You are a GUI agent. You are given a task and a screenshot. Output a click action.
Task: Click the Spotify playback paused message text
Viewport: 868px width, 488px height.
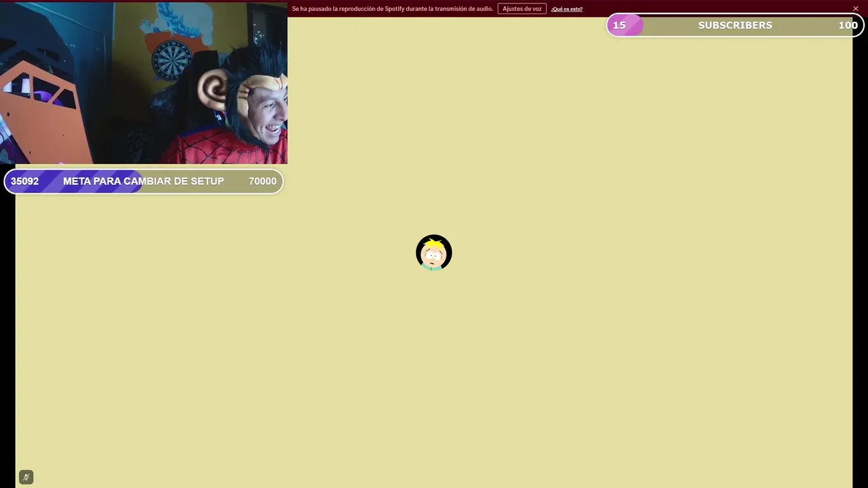(392, 9)
